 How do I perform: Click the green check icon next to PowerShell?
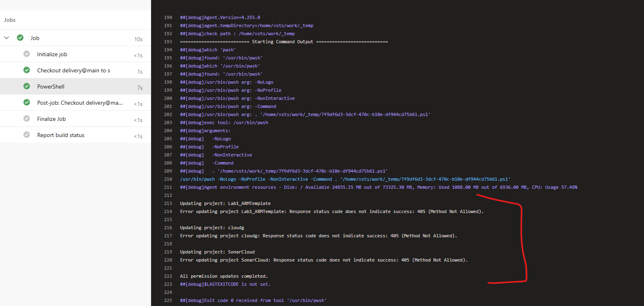(27, 86)
